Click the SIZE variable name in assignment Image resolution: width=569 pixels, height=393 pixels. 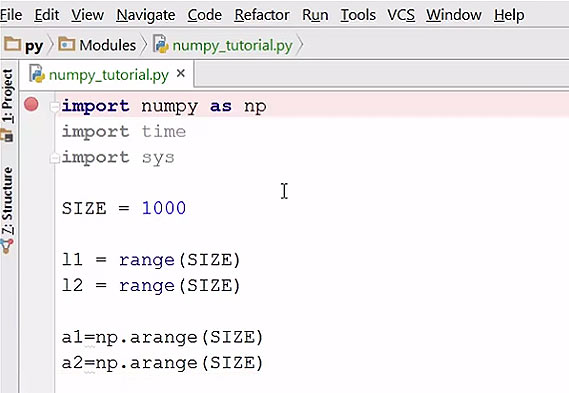coord(84,209)
